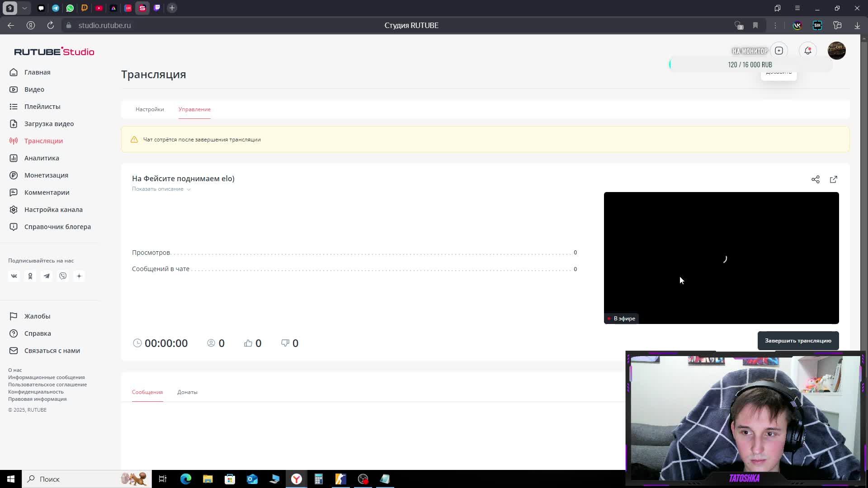Click the Odnoklassniki social icon
Screen dimensions: 868x488
[x=30, y=276]
